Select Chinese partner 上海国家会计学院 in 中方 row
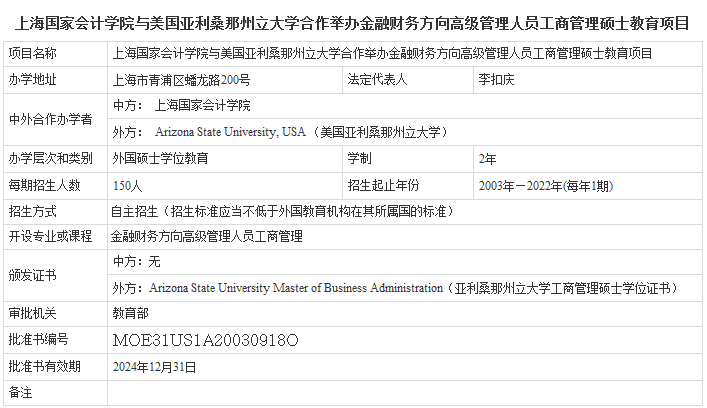This screenshot has height=408, width=707. pyautogui.click(x=202, y=105)
